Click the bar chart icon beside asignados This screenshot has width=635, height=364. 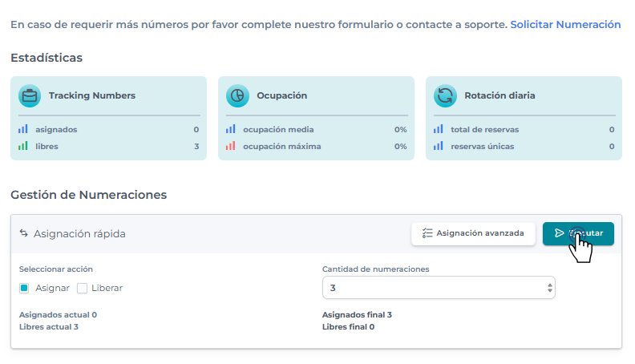[23, 129]
